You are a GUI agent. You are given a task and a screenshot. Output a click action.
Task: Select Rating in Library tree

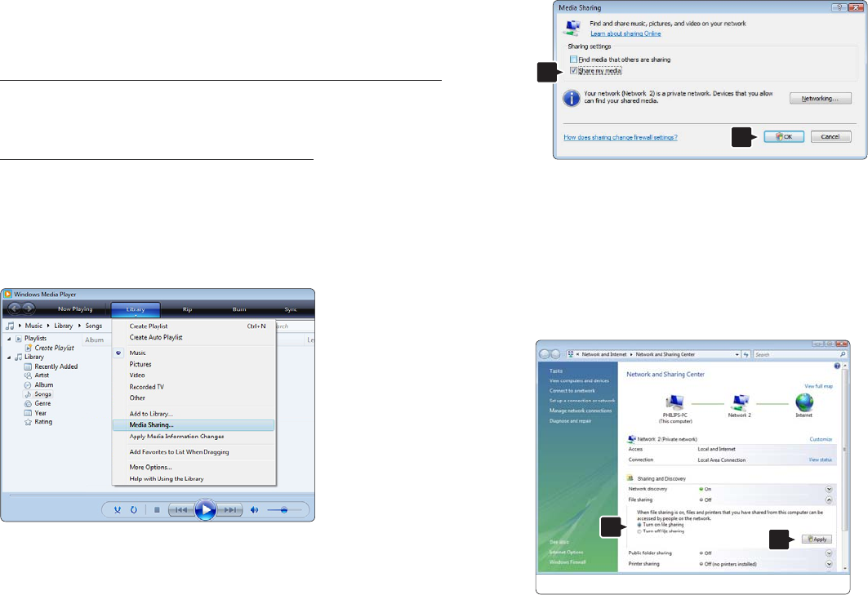point(43,422)
